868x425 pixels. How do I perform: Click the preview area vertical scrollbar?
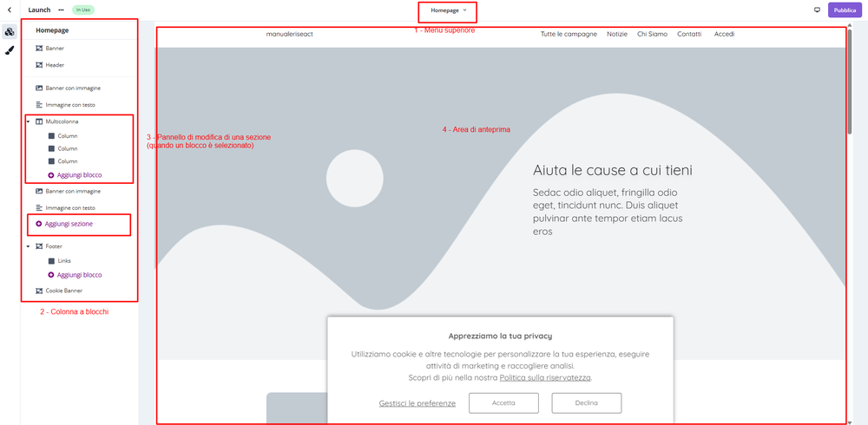pyautogui.click(x=851, y=87)
